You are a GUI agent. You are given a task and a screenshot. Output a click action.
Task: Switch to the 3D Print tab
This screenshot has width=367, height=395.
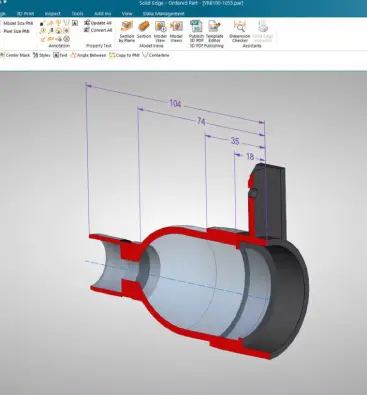click(x=25, y=14)
